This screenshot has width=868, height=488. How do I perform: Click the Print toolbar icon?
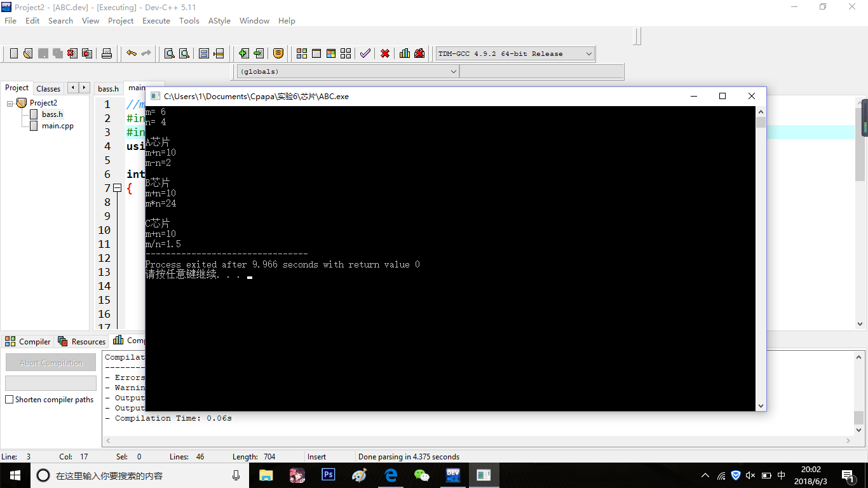coord(107,53)
